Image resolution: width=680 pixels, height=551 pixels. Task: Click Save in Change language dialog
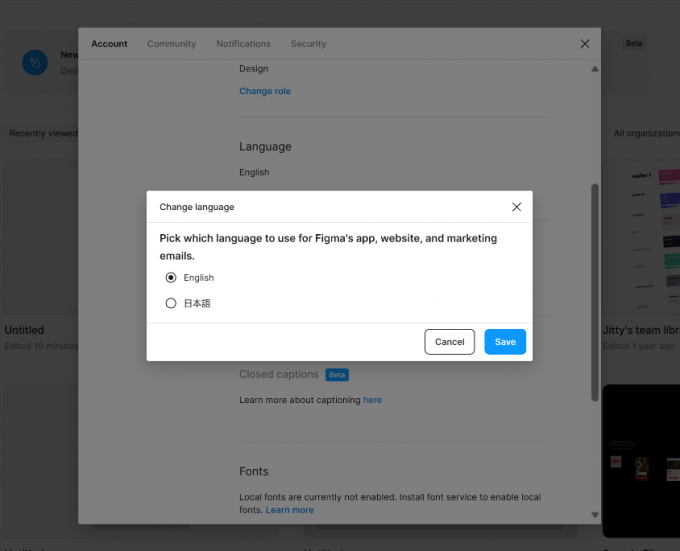coord(505,342)
